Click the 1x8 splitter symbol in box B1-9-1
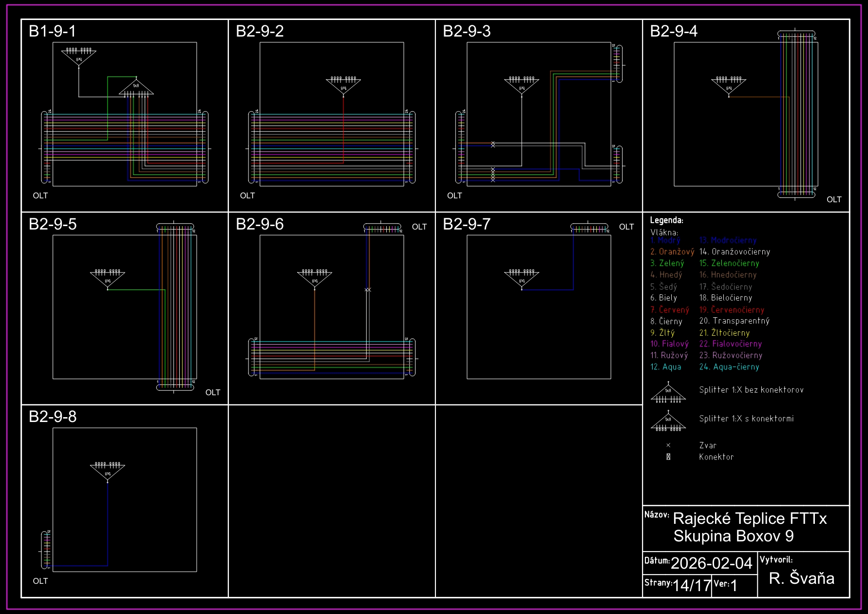868x614 pixels. click(x=136, y=88)
